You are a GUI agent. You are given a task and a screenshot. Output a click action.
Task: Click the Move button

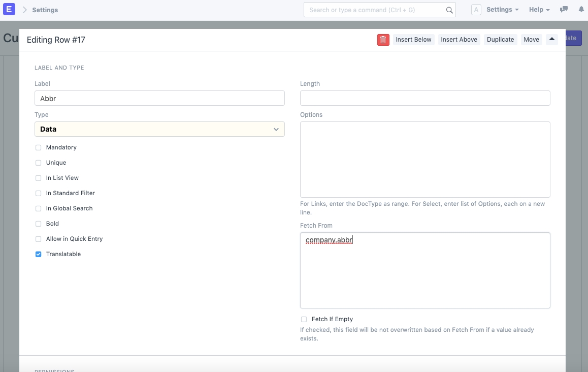coord(531,40)
